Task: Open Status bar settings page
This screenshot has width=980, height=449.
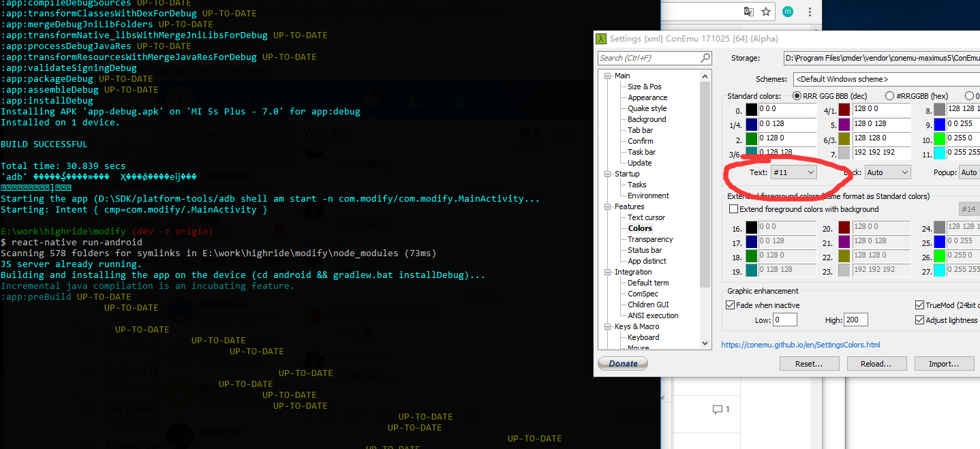Action: point(645,250)
